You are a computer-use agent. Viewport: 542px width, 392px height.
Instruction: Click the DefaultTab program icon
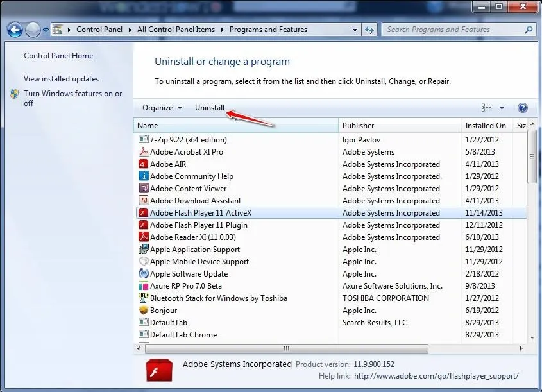143,322
